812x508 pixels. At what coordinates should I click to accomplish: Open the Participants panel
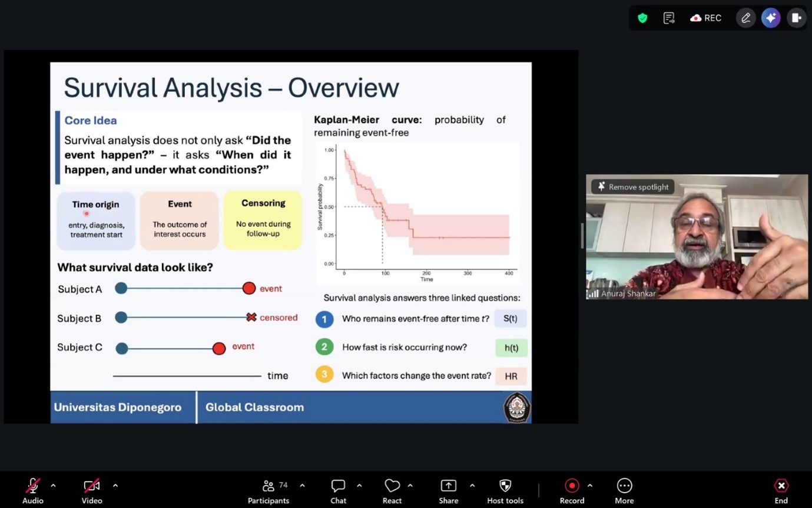tap(269, 490)
